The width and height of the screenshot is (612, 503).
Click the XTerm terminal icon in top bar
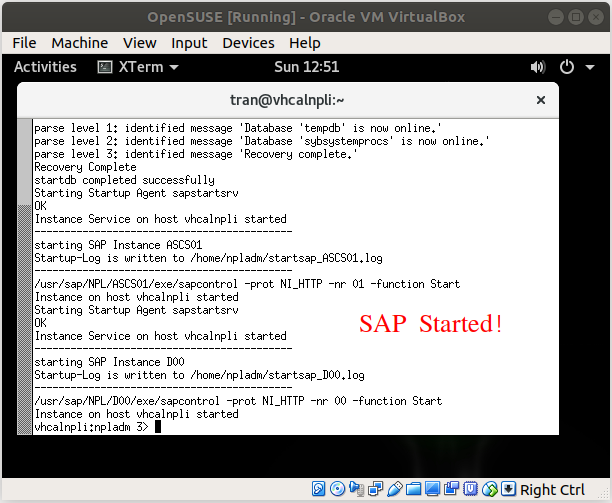click(105, 67)
